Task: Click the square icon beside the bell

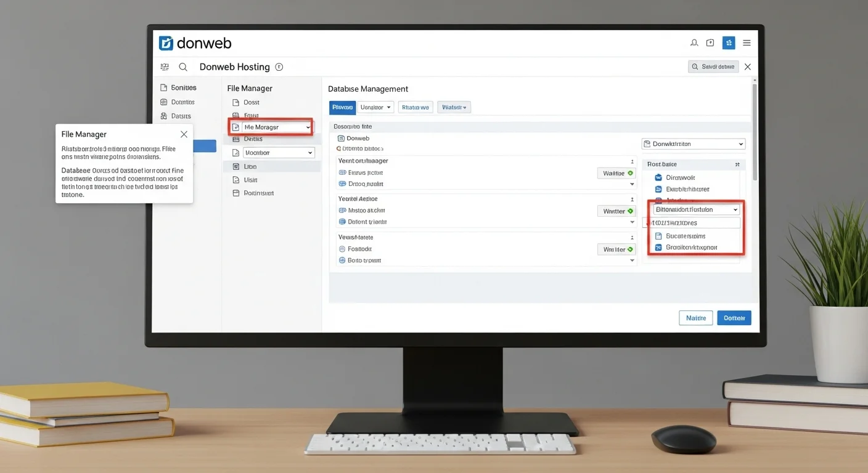Action: 710,43
